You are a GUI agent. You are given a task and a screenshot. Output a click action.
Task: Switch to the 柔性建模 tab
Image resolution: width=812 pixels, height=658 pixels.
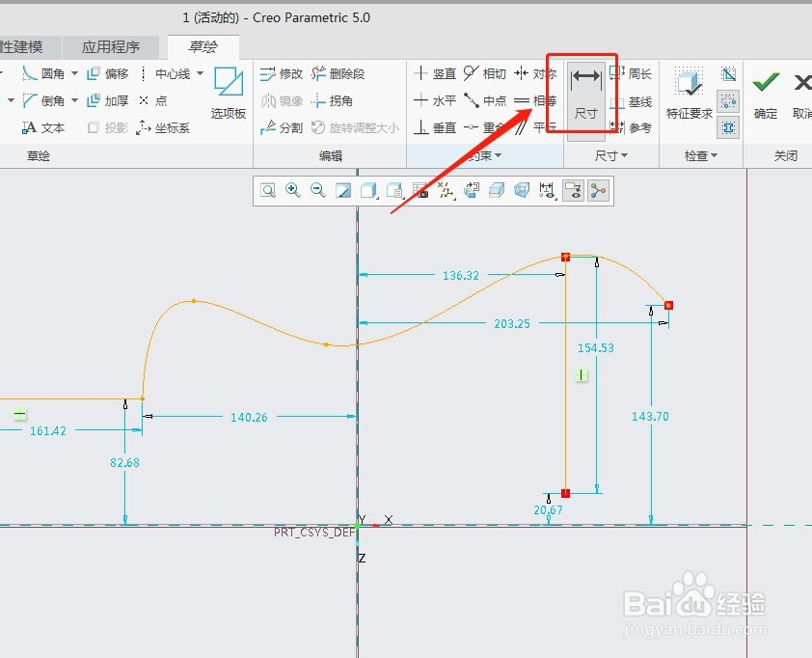[21, 47]
